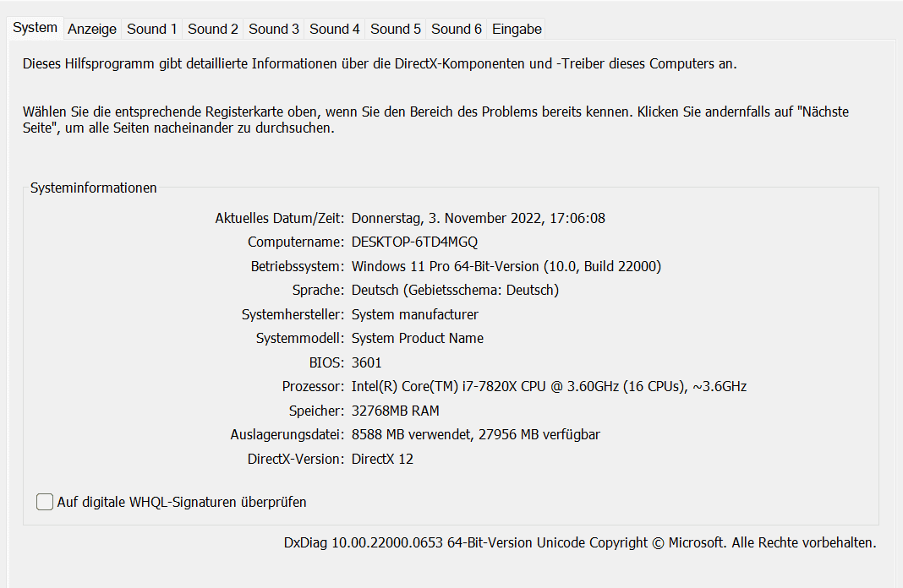Open the Sound 1 tab
Viewport: 903px width, 588px height.
(x=152, y=29)
